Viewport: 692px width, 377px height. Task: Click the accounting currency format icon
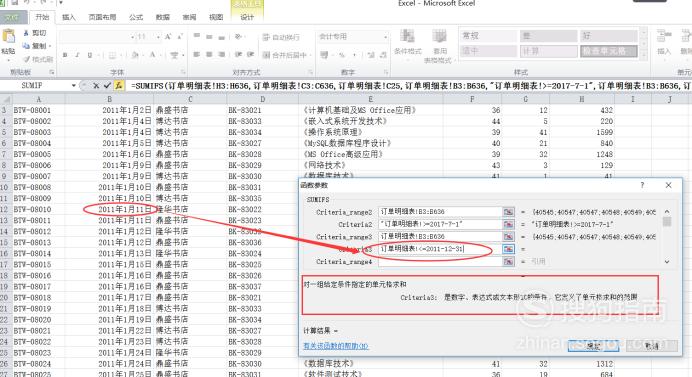pyautogui.click(x=325, y=55)
